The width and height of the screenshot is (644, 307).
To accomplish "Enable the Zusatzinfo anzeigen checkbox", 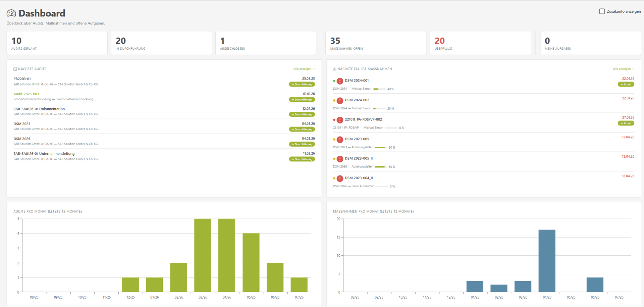I will click(602, 11).
